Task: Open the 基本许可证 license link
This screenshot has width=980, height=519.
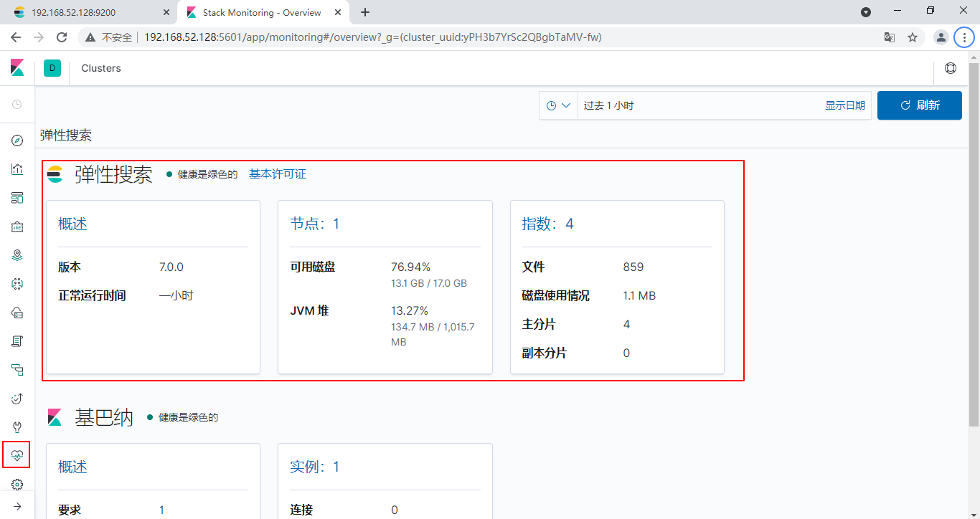Action: click(x=277, y=174)
